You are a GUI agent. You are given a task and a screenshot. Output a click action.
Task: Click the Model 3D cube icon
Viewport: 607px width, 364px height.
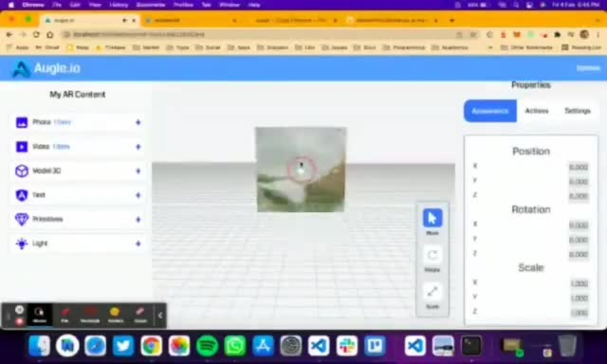click(22, 171)
